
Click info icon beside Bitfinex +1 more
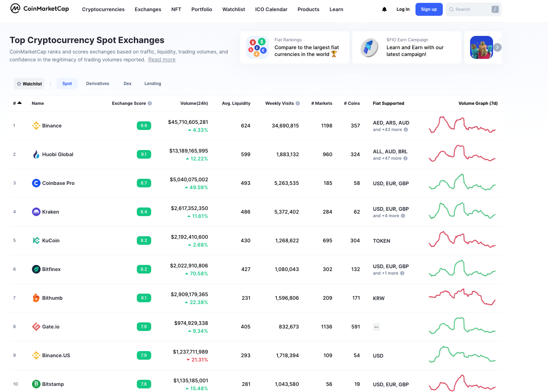[402, 273]
